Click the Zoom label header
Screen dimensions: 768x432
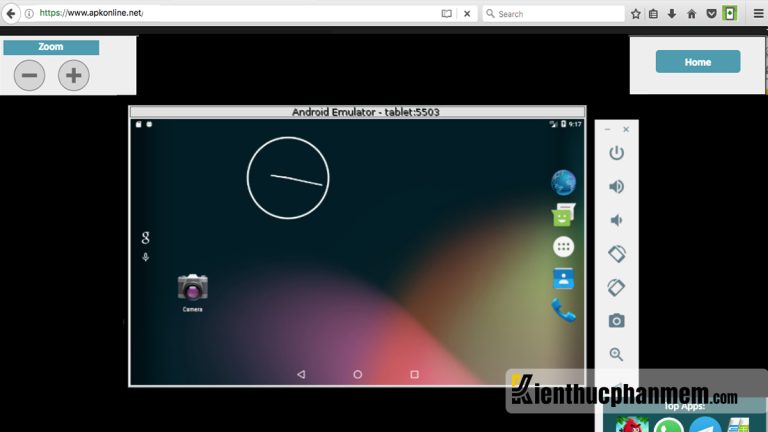(x=51, y=47)
